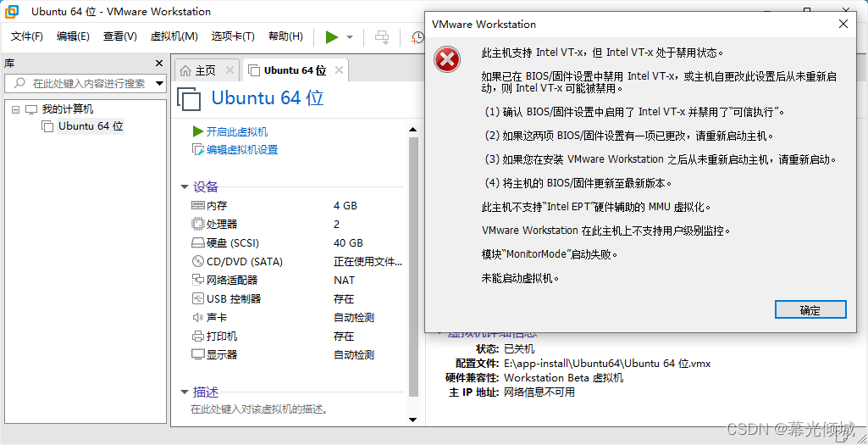868x445 pixels.
Task: Click 开启此虚拟机 link
Action: [237, 132]
